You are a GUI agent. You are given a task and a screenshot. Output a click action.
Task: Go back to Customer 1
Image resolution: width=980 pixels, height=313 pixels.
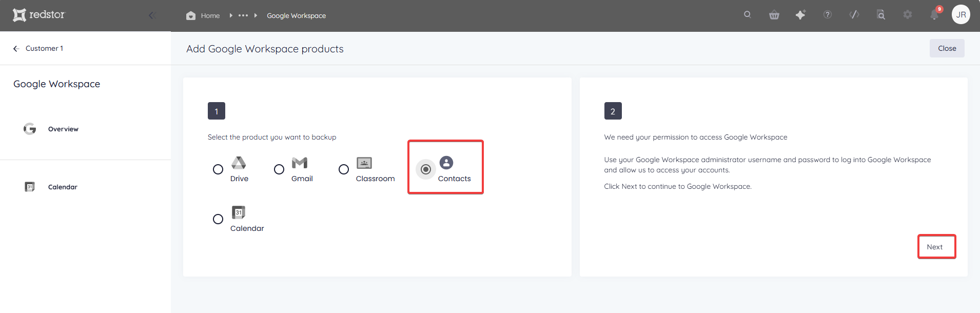coord(44,48)
